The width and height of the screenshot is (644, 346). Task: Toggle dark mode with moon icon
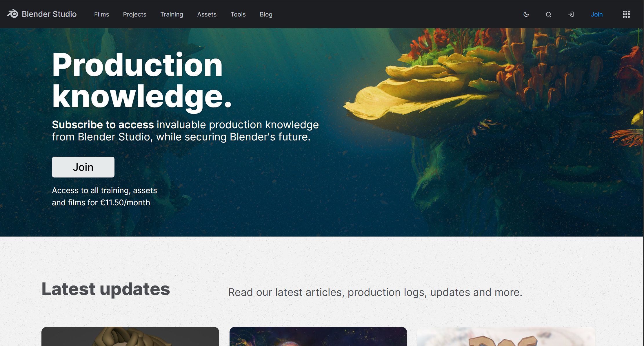pyautogui.click(x=526, y=14)
